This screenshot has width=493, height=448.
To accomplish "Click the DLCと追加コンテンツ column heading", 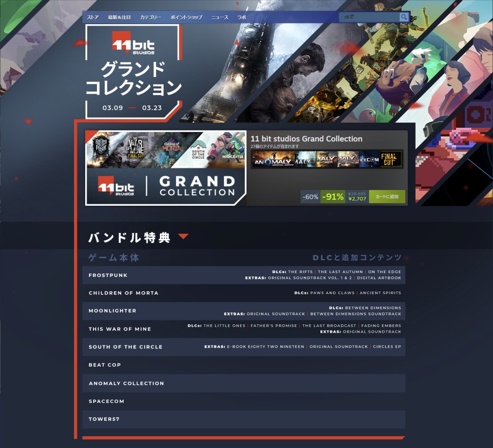I will click(x=357, y=257).
